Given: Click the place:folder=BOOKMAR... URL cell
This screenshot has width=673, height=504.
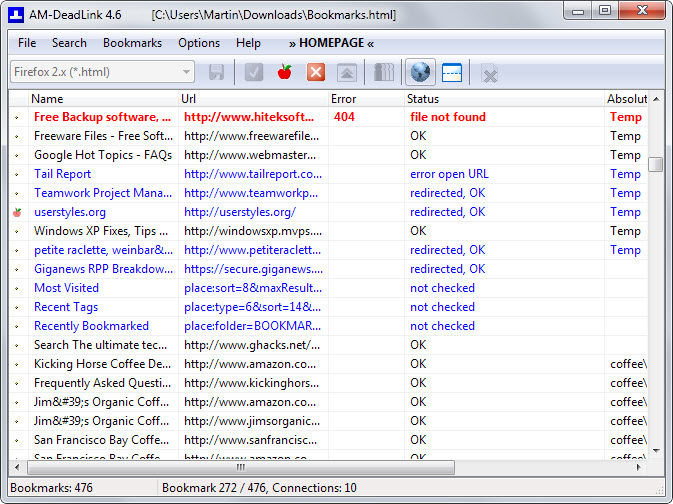Looking at the screenshot, I should (252, 326).
